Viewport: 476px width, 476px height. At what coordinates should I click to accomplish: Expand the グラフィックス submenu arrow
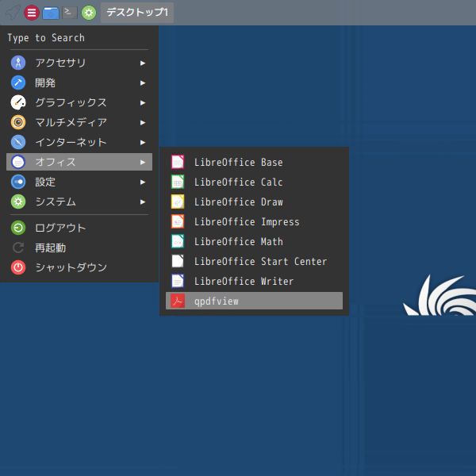click(143, 103)
